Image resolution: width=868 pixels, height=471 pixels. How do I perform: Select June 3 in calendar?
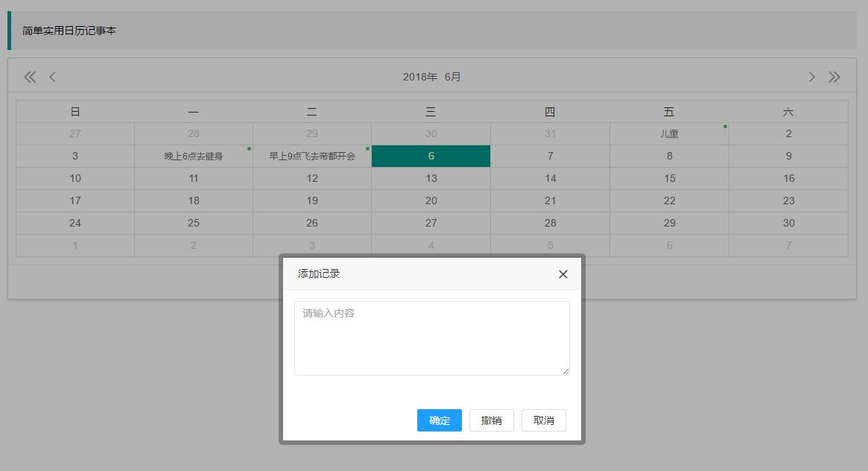(75, 156)
